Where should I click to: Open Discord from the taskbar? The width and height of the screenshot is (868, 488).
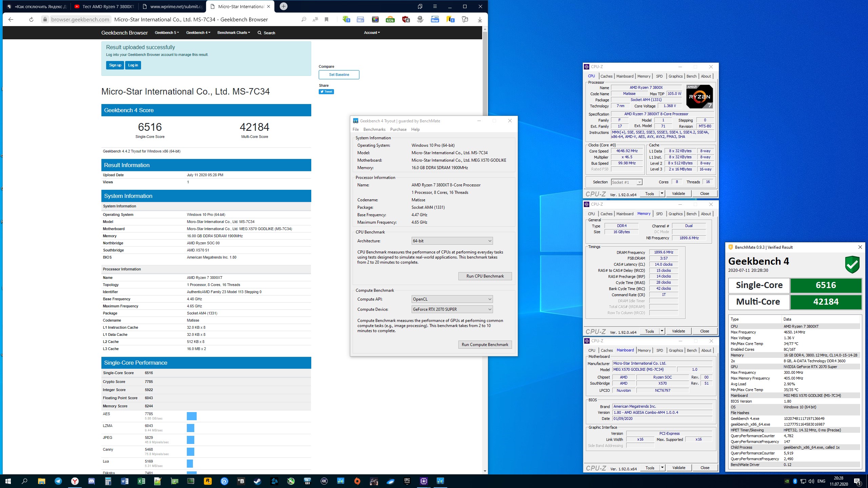tap(92, 481)
